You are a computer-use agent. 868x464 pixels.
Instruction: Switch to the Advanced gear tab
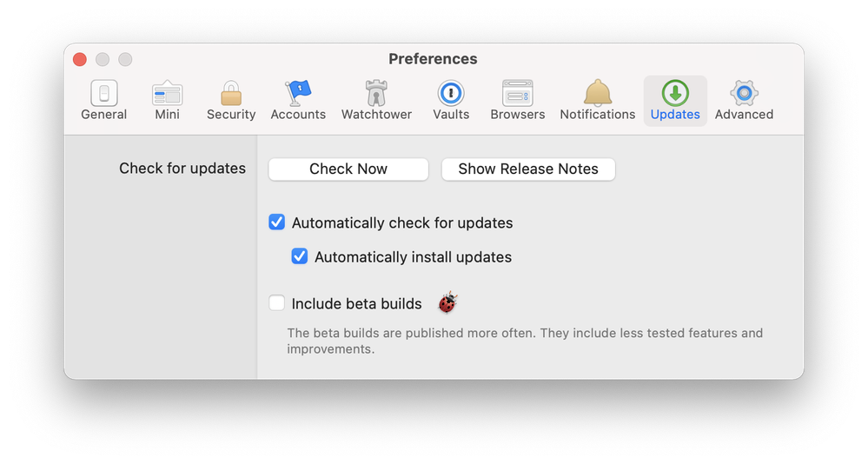(744, 101)
